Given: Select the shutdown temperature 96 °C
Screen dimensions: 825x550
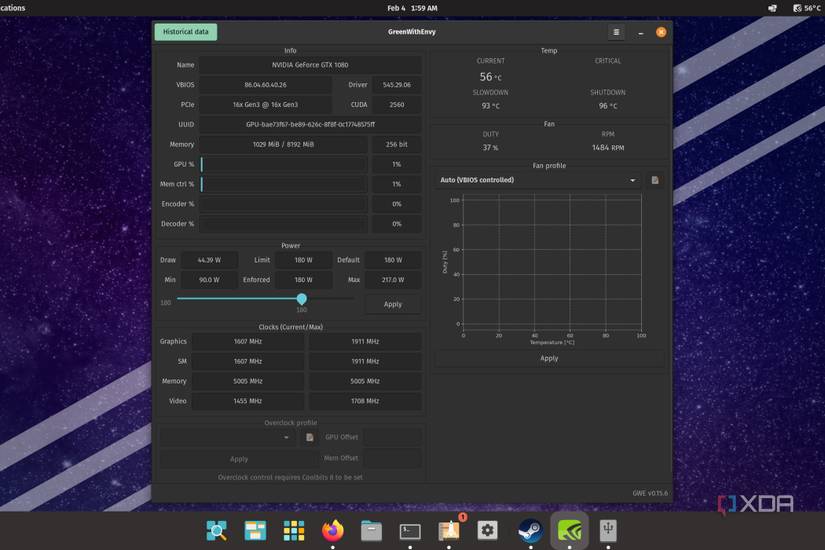Looking at the screenshot, I should 608,106.
